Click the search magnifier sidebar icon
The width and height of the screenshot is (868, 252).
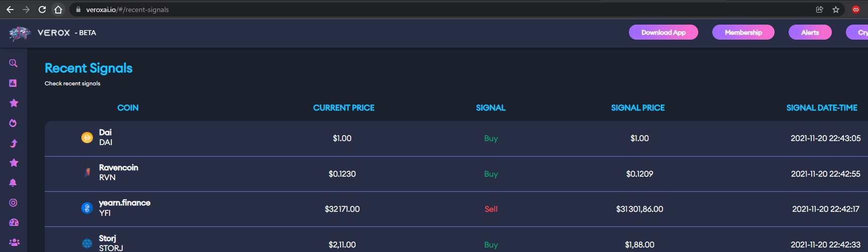pos(14,63)
